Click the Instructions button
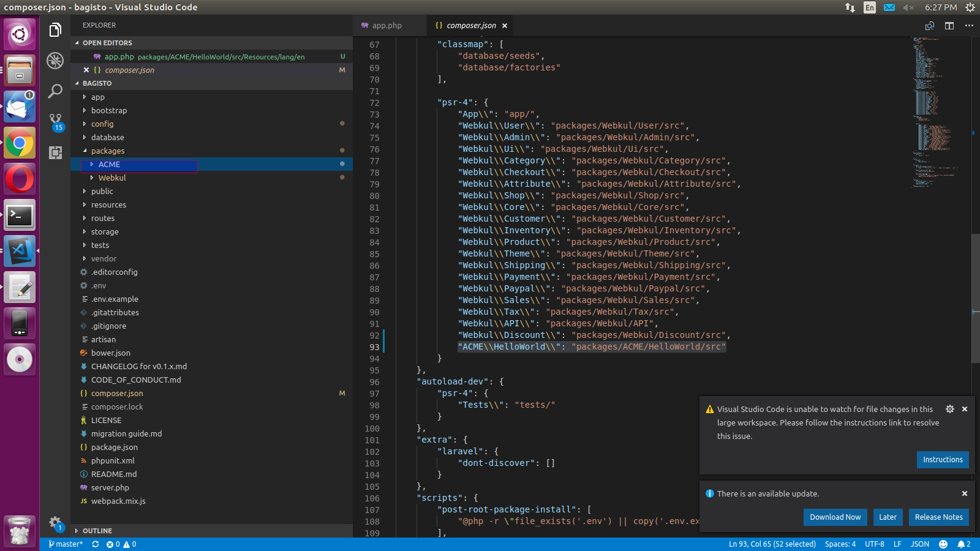The image size is (980, 551). coord(943,460)
